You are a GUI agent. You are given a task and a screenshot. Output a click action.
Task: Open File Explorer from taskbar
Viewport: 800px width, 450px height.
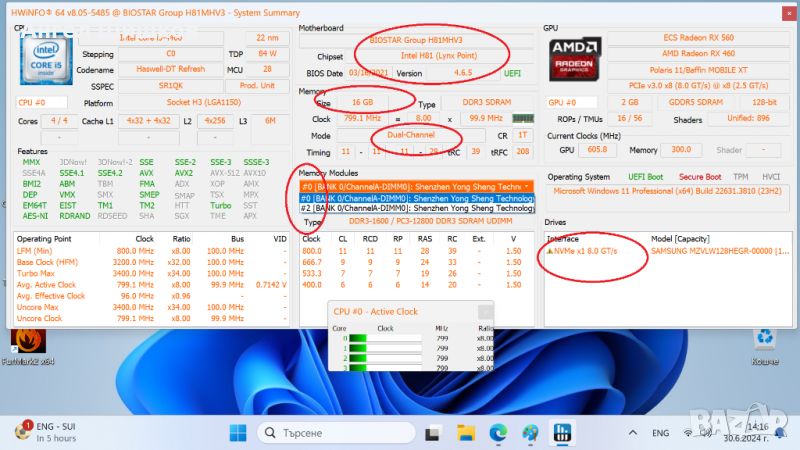[466, 433]
